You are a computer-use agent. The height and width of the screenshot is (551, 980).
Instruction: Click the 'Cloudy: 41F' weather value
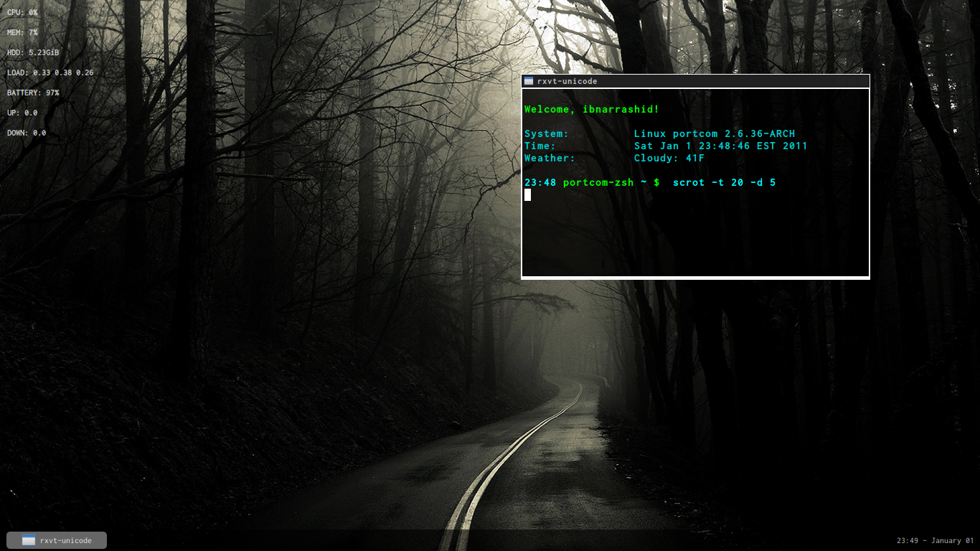point(669,158)
